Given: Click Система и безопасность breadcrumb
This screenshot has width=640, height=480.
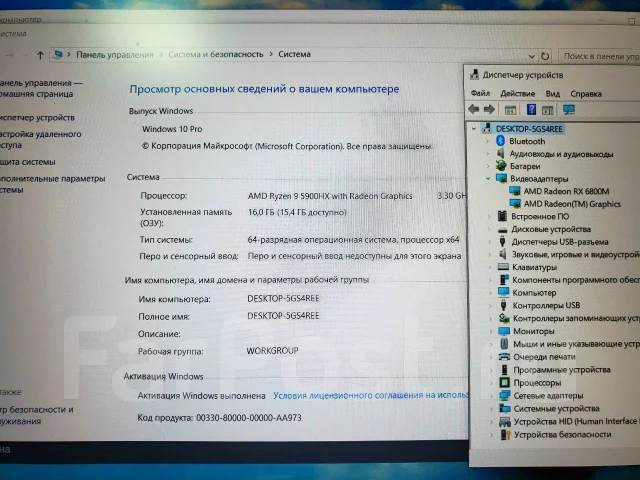Looking at the screenshot, I should [x=216, y=54].
